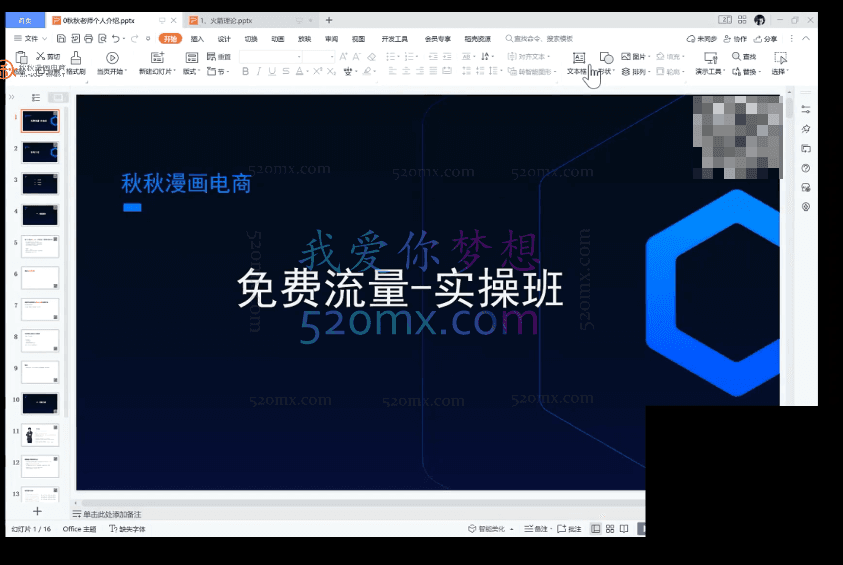843x565 pixels.
Task: Expand the Layout (版式) dropdown
Action: click(191, 72)
